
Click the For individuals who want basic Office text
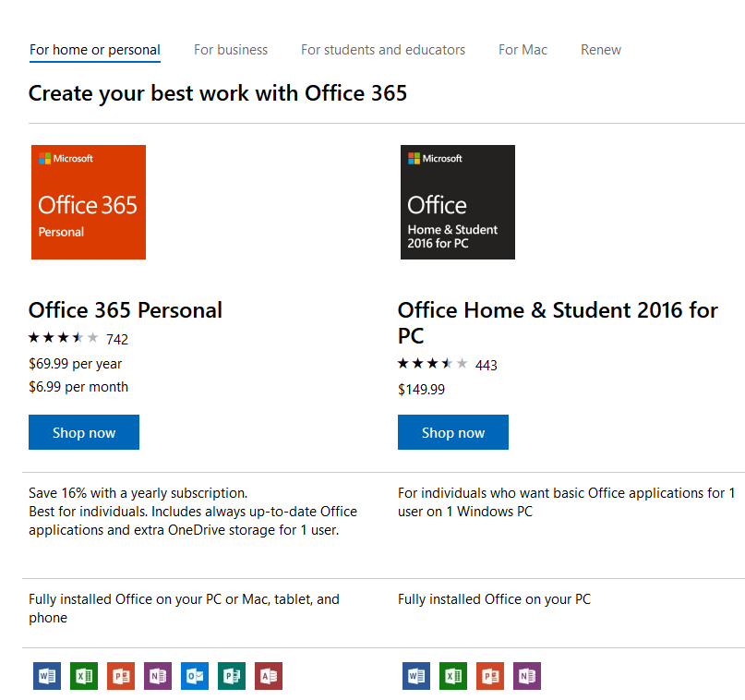coord(566,502)
